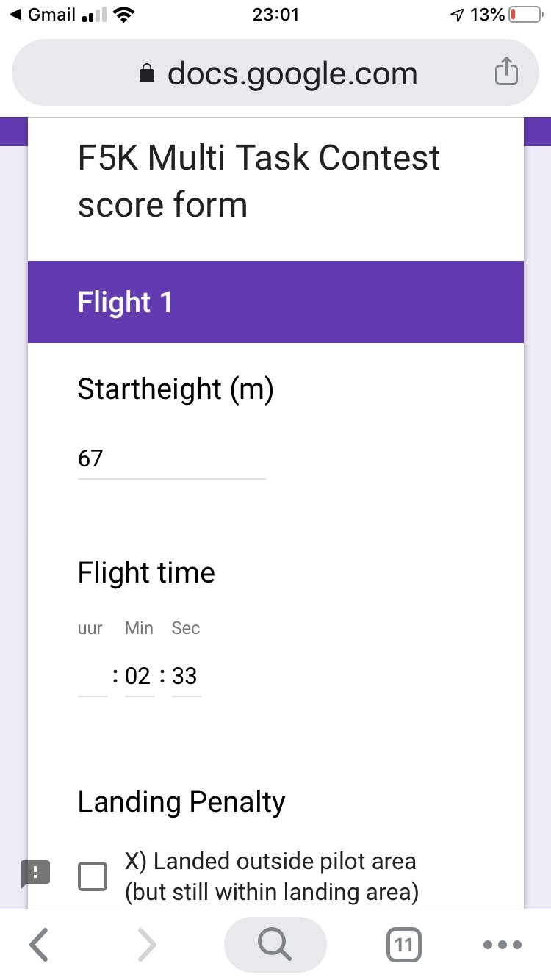
Task: Tap the battery indicator in status bar
Action: pos(525,15)
